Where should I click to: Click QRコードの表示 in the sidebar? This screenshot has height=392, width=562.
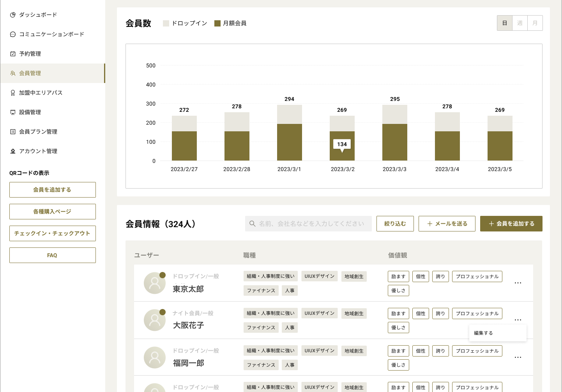tap(29, 173)
